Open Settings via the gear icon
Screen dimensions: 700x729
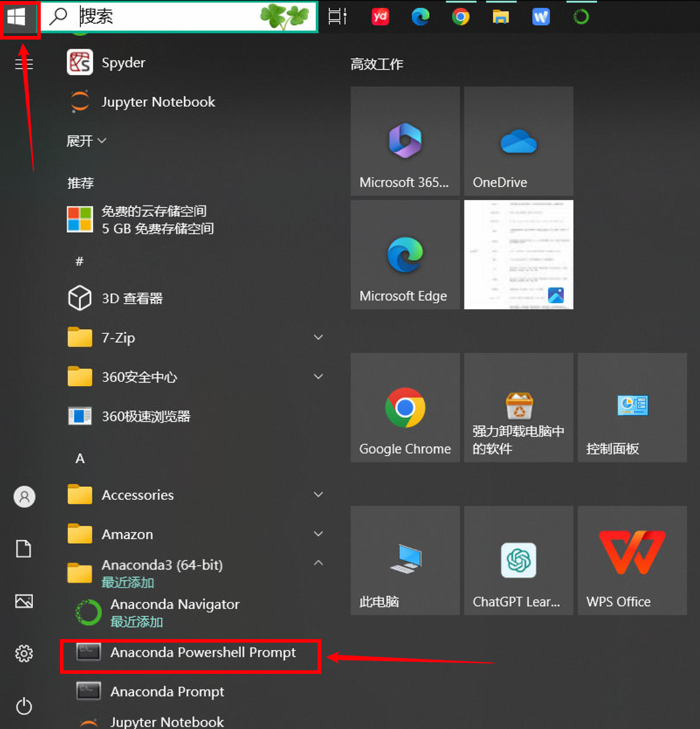(24, 653)
